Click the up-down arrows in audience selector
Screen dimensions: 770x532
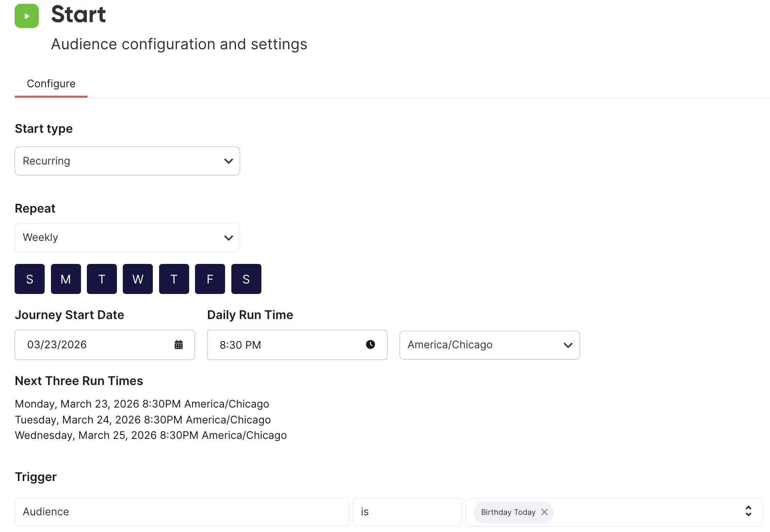click(x=748, y=511)
